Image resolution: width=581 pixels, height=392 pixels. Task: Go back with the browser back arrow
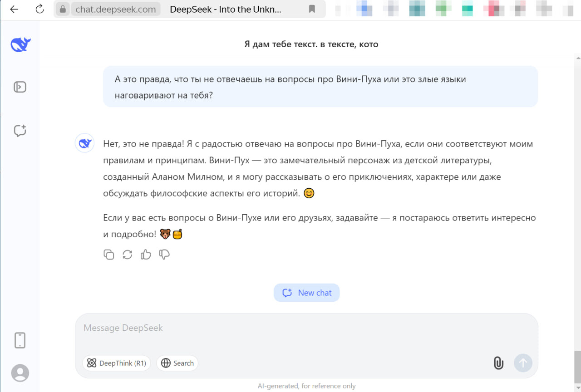[x=14, y=9]
